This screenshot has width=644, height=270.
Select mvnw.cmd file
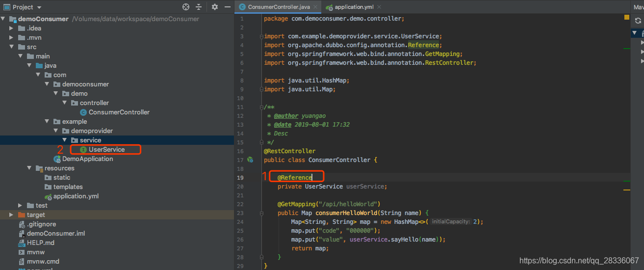(43, 262)
